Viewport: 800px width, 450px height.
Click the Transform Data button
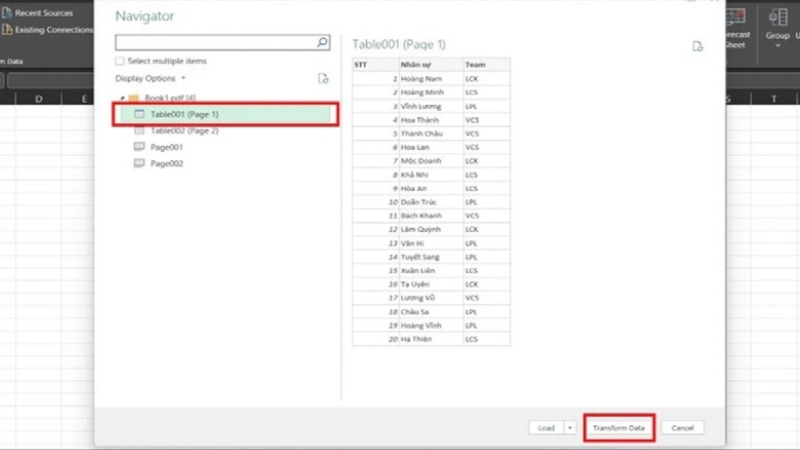[x=619, y=428]
